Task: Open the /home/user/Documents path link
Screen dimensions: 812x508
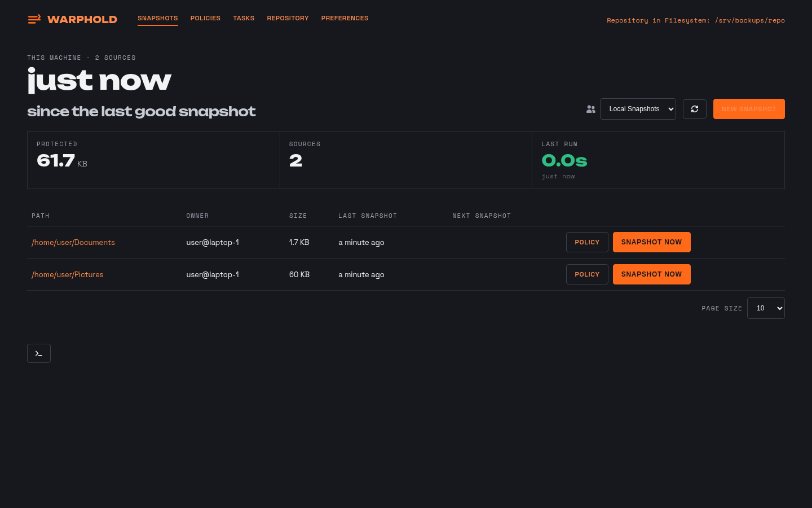Action: pyautogui.click(x=73, y=242)
